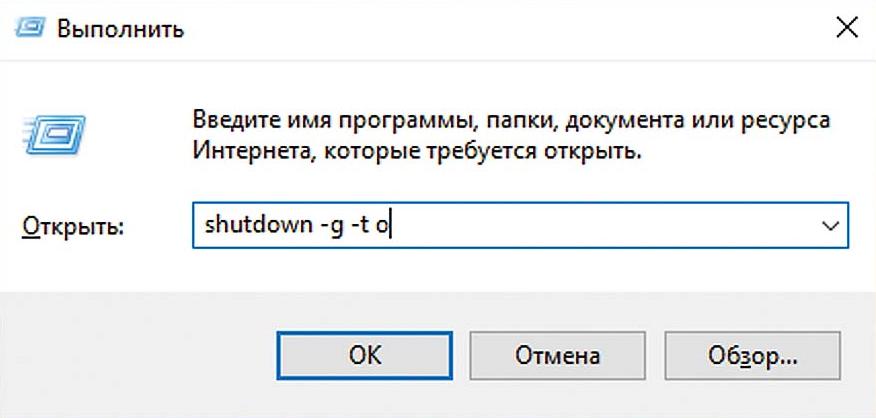Viewport: 876px width, 418px height.
Task: Click the -g parameter in command text
Action: tap(317, 226)
